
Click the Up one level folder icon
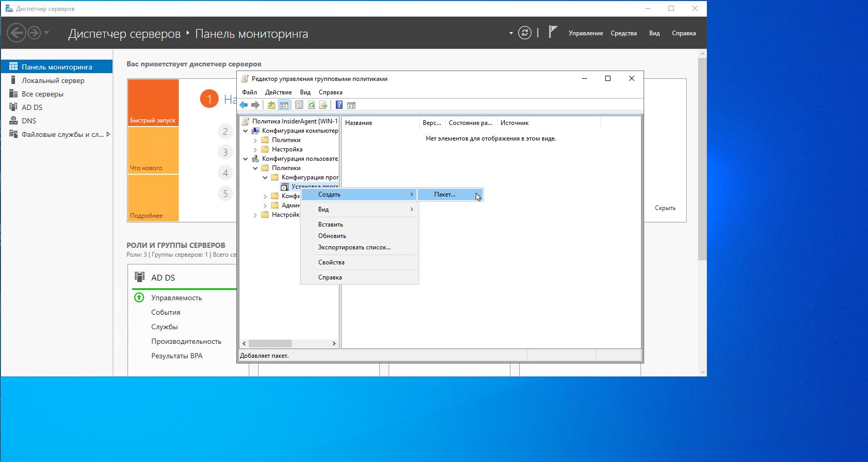[272, 105]
